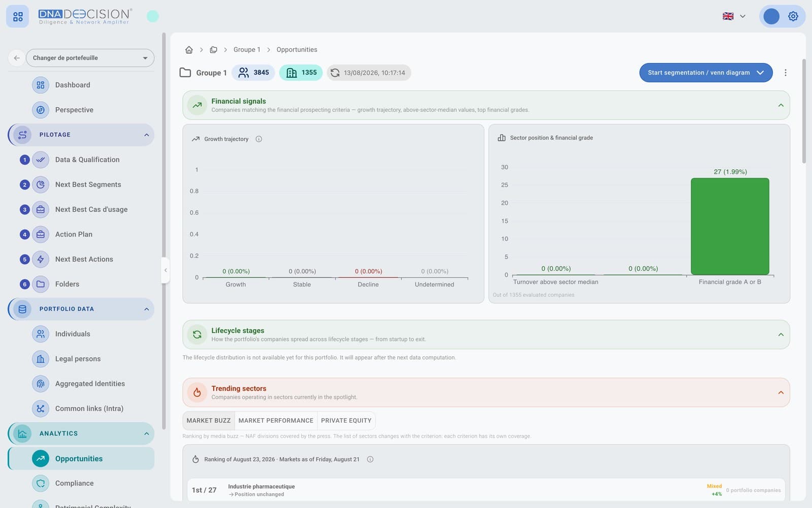Click the sidebar collapse handle
This screenshot has height=508, width=812.
click(x=165, y=270)
